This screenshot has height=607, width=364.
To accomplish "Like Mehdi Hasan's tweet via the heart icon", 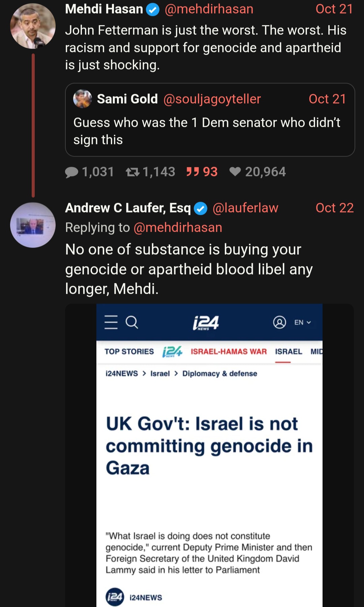I will pyautogui.click(x=235, y=172).
